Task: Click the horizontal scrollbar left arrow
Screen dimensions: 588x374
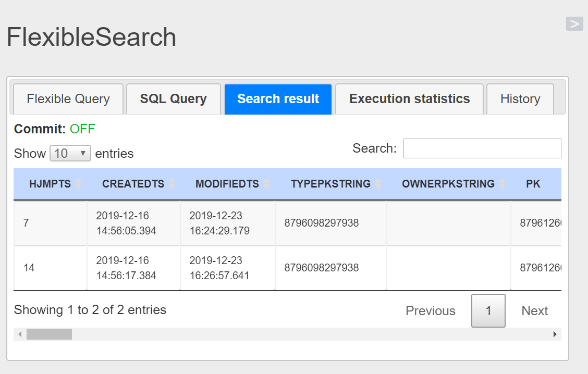Action: (20, 334)
